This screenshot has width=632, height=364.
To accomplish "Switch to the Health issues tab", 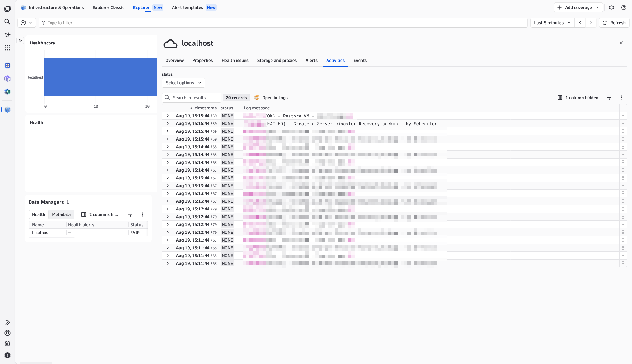I will [x=235, y=60].
